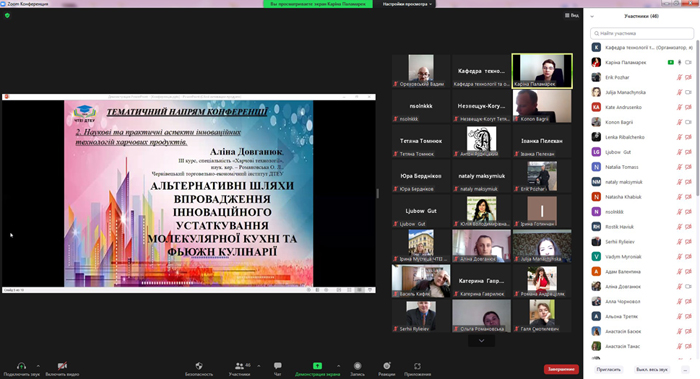Expand the view options dropdown at top
The image size is (700, 379).
[408, 4]
